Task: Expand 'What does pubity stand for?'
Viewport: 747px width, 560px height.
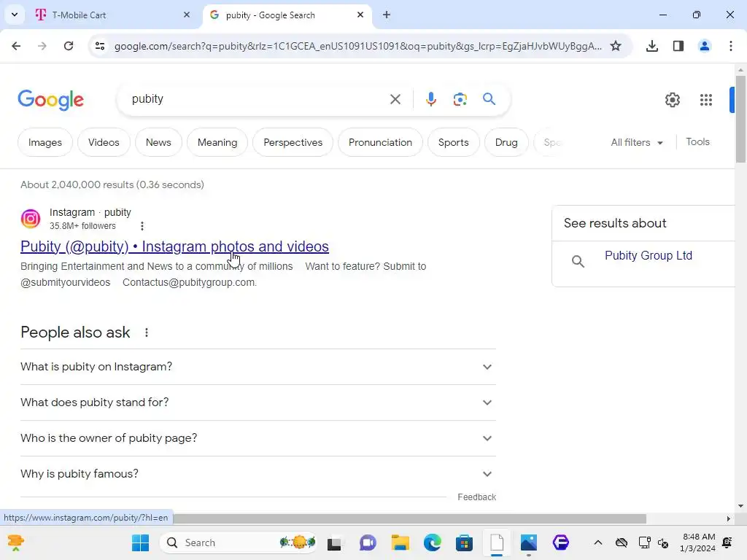Action: click(258, 402)
